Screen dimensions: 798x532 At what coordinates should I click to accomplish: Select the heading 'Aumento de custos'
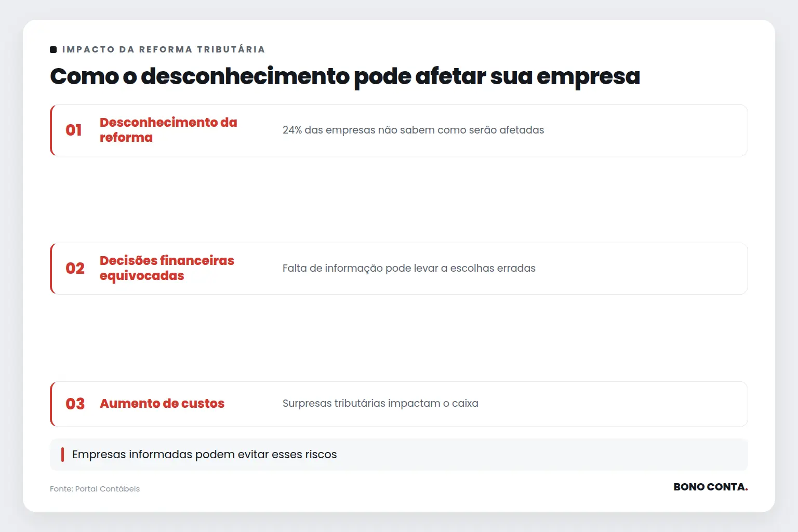point(162,404)
